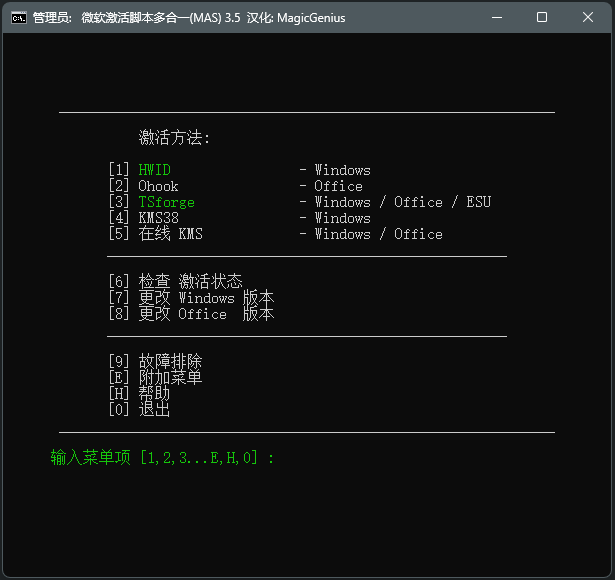
Task: Minimize the MAS 3.5 console window
Action: tap(497, 17)
